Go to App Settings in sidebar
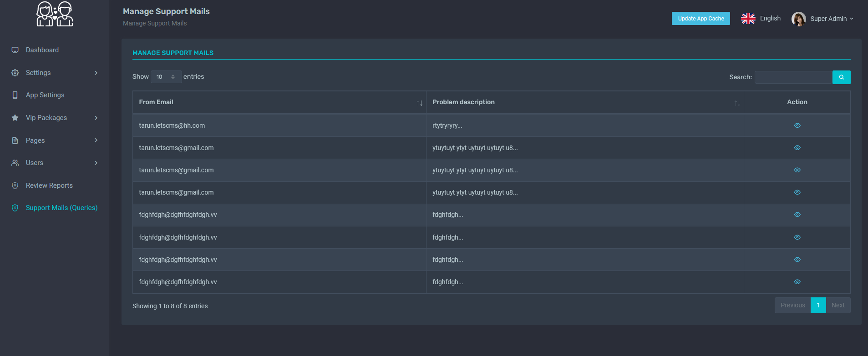This screenshot has height=356, width=868. pos(45,95)
